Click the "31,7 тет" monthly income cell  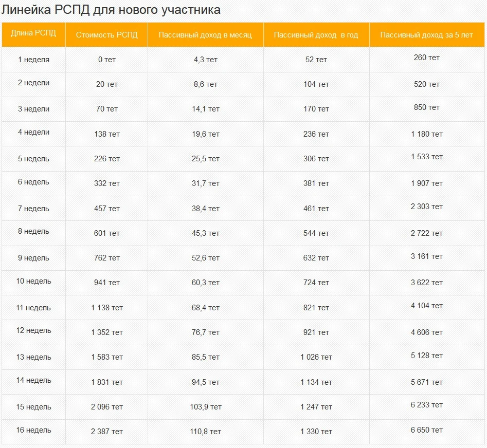[205, 183]
